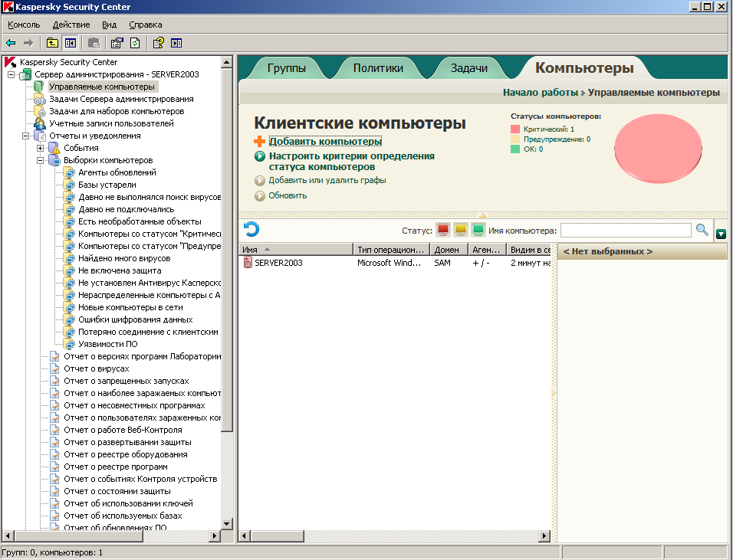The height and width of the screenshot is (560, 733).
Task: Click the Help question mark toolbar icon
Action: pos(159,43)
